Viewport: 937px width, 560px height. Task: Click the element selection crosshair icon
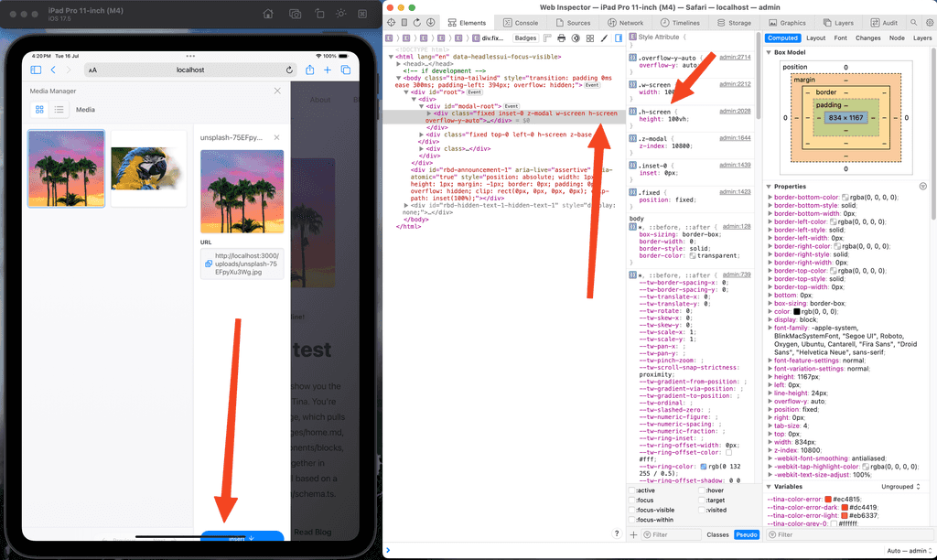(392, 22)
